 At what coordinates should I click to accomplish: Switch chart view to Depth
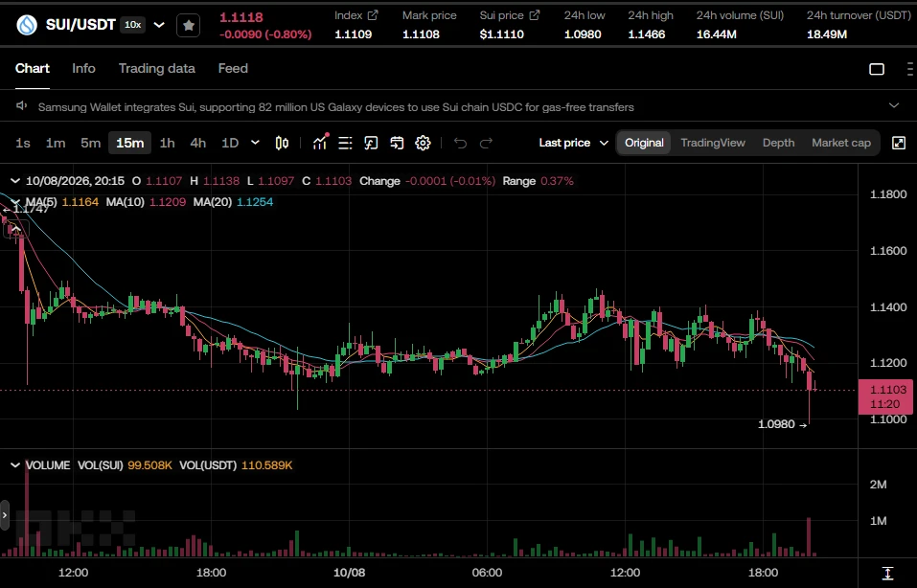[778, 143]
